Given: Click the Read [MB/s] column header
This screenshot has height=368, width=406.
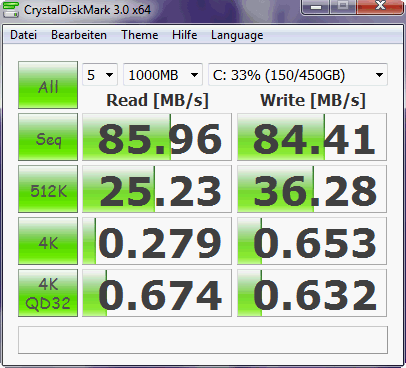Looking at the screenshot, I should pos(157,100).
